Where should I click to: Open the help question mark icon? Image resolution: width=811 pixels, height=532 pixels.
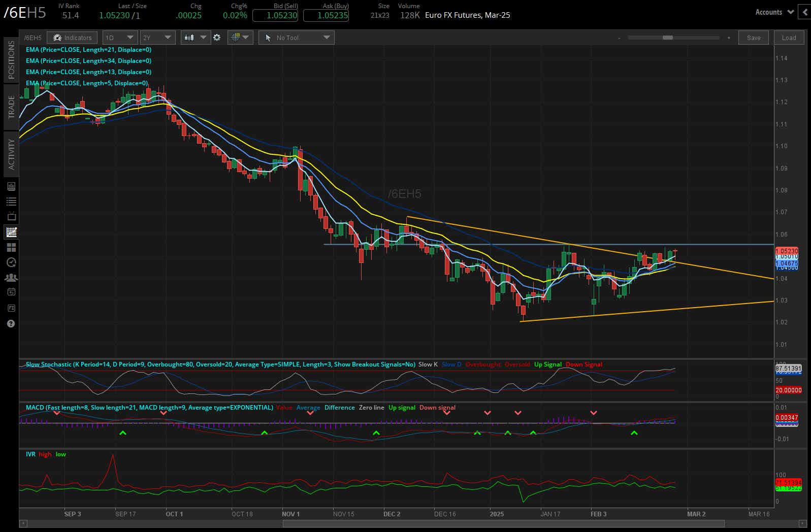[11, 323]
